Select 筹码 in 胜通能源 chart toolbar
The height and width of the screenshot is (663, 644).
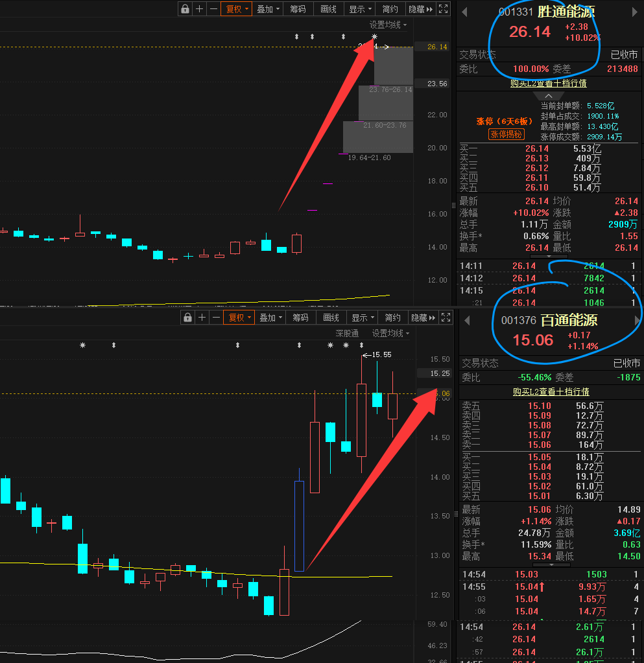(298, 9)
